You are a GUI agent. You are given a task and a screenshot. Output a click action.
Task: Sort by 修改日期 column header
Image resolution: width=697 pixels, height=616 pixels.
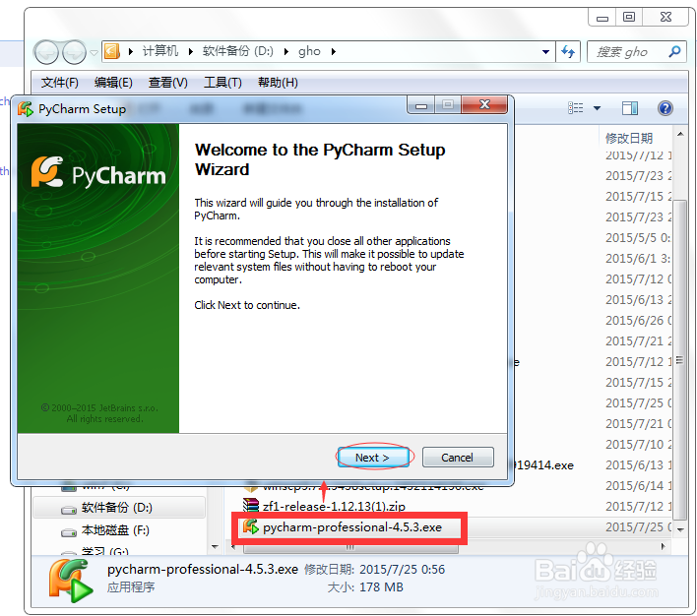pyautogui.click(x=629, y=138)
